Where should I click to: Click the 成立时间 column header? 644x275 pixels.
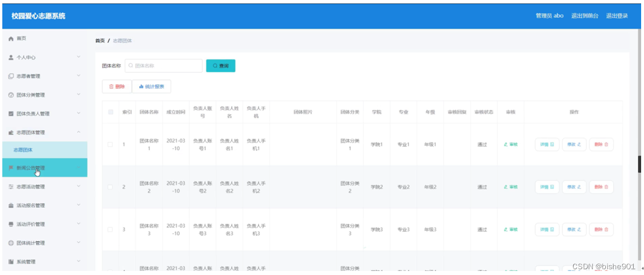tap(175, 112)
